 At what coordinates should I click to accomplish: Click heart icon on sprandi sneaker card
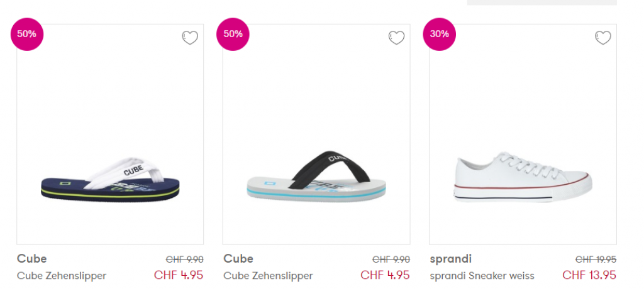click(x=602, y=38)
